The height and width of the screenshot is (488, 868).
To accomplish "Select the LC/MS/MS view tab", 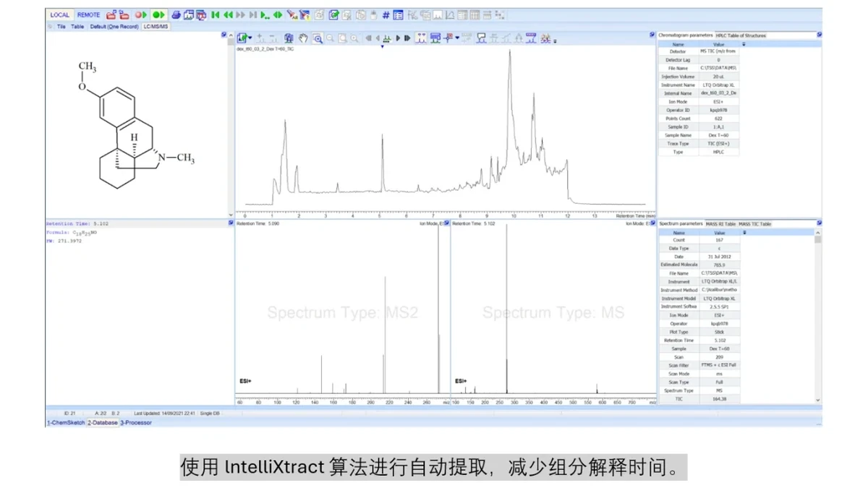I will click(x=156, y=27).
